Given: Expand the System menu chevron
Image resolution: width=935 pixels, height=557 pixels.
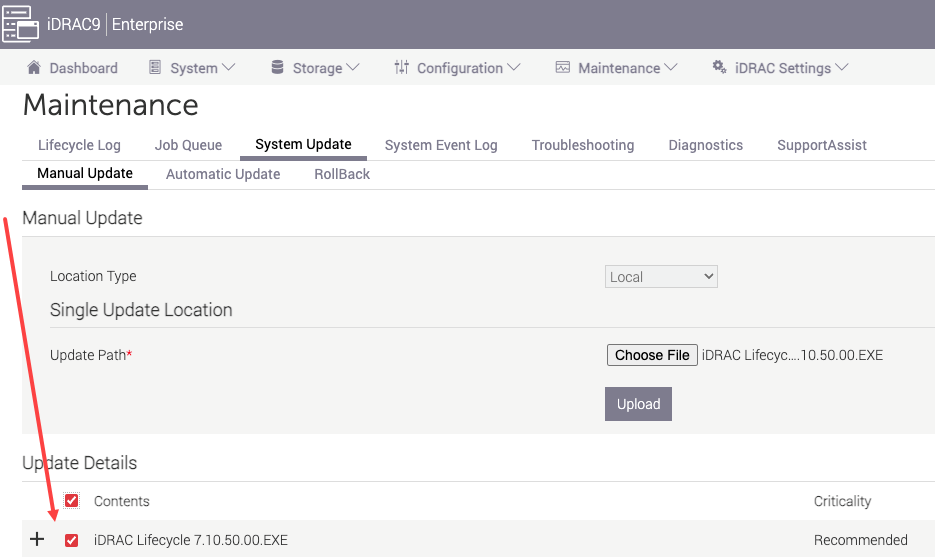Looking at the screenshot, I should pos(228,68).
